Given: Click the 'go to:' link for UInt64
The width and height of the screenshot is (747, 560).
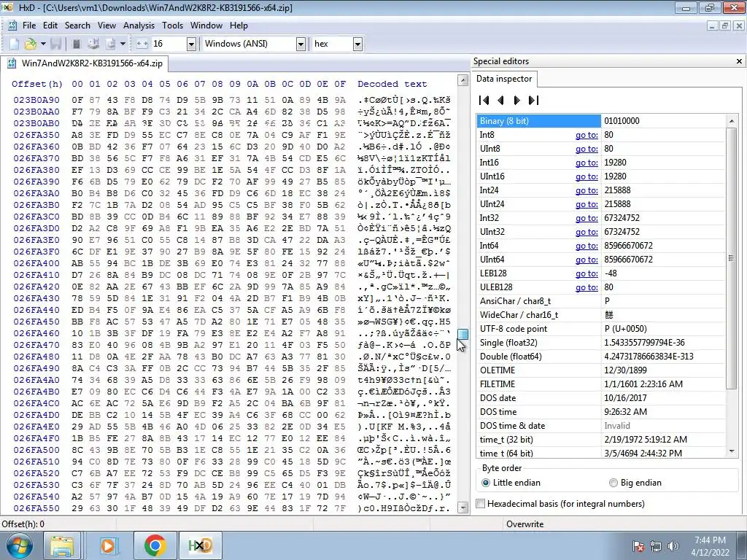Looking at the screenshot, I should click(x=587, y=260).
